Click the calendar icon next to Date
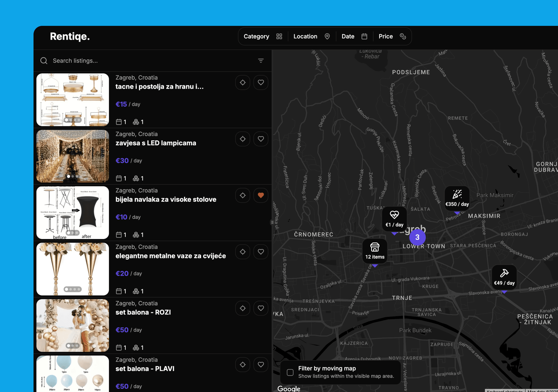 point(365,36)
